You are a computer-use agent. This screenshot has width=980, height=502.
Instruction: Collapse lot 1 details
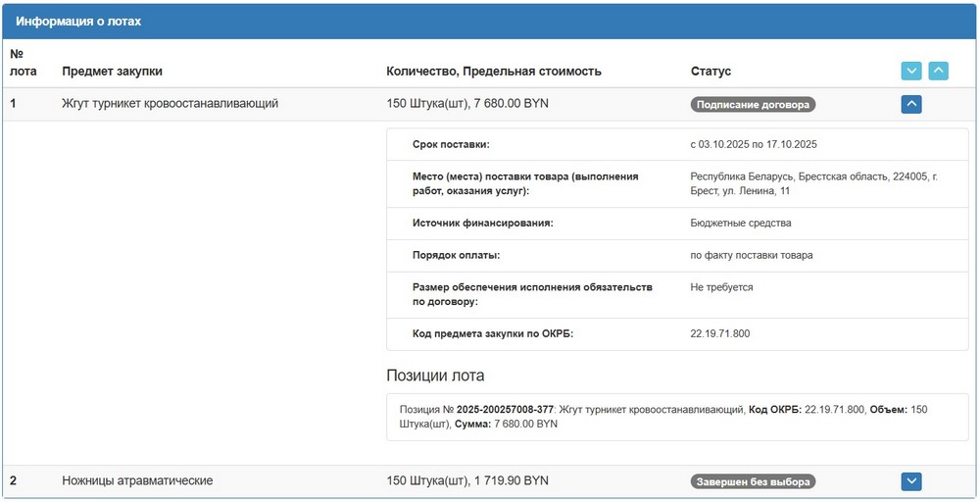(911, 104)
